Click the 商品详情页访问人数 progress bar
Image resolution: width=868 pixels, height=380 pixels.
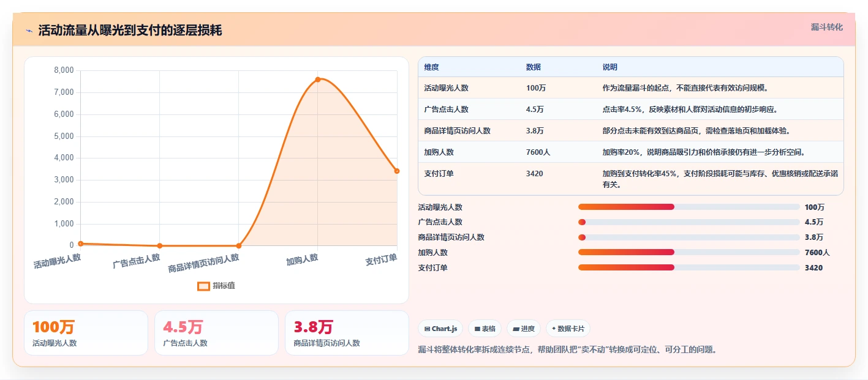pyautogui.click(x=689, y=237)
